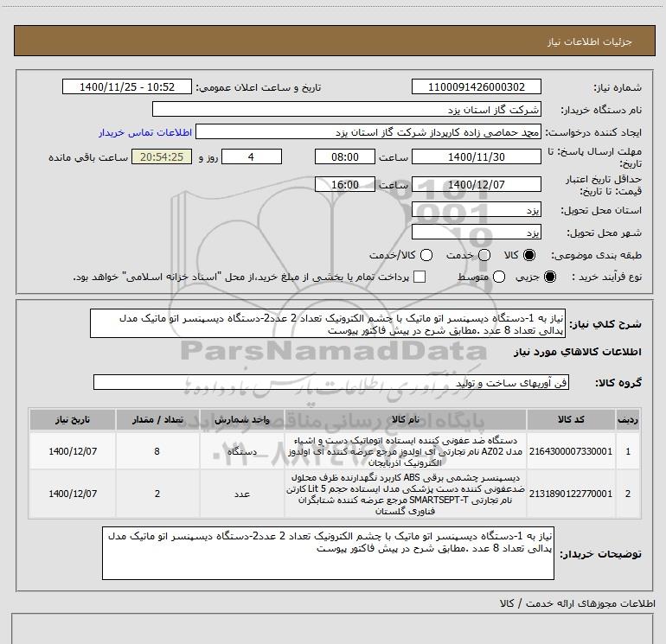Click the row 2 need date 1400/12/07

point(73,494)
